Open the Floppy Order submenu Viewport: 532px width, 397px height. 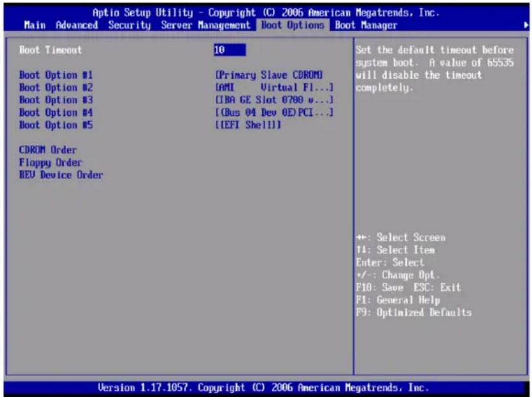50,163
